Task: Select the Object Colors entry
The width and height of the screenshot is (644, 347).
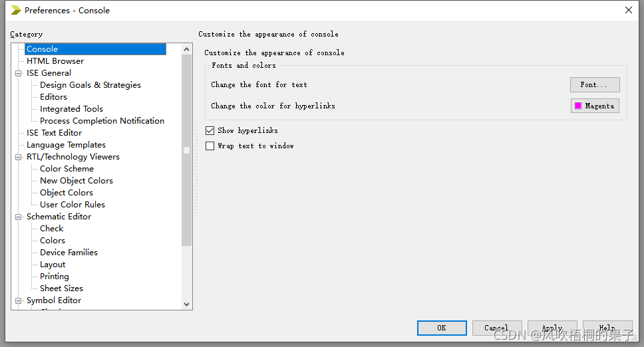Action: coord(67,192)
